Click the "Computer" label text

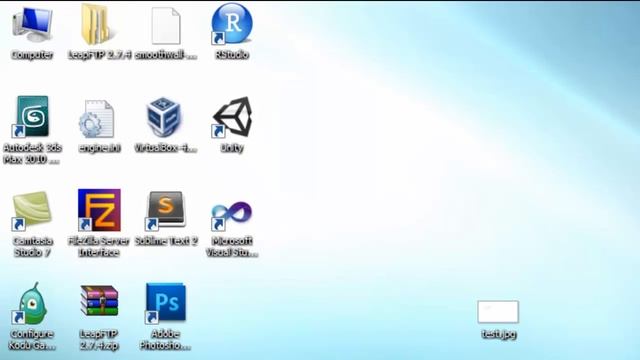(x=32, y=55)
